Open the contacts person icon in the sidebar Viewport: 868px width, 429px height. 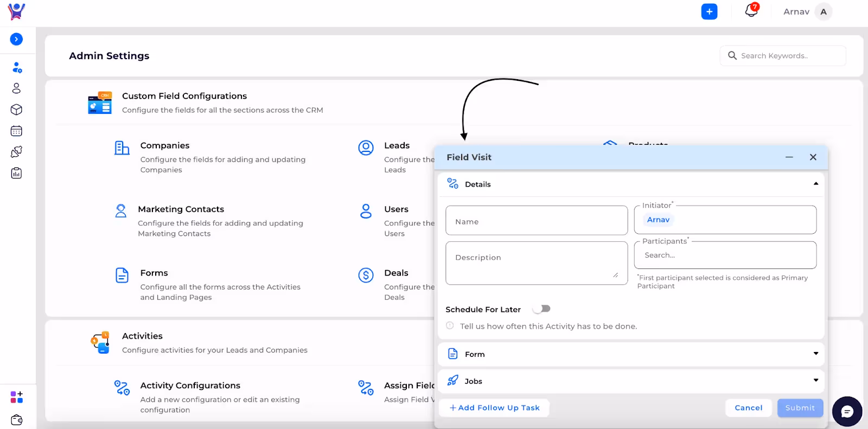click(x=16, y=88)
